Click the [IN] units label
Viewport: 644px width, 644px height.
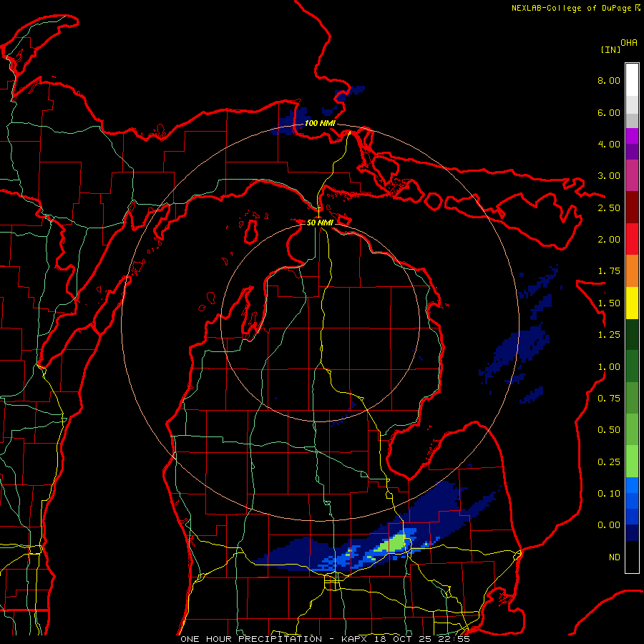pyautogui.click(x=610, y=49)
